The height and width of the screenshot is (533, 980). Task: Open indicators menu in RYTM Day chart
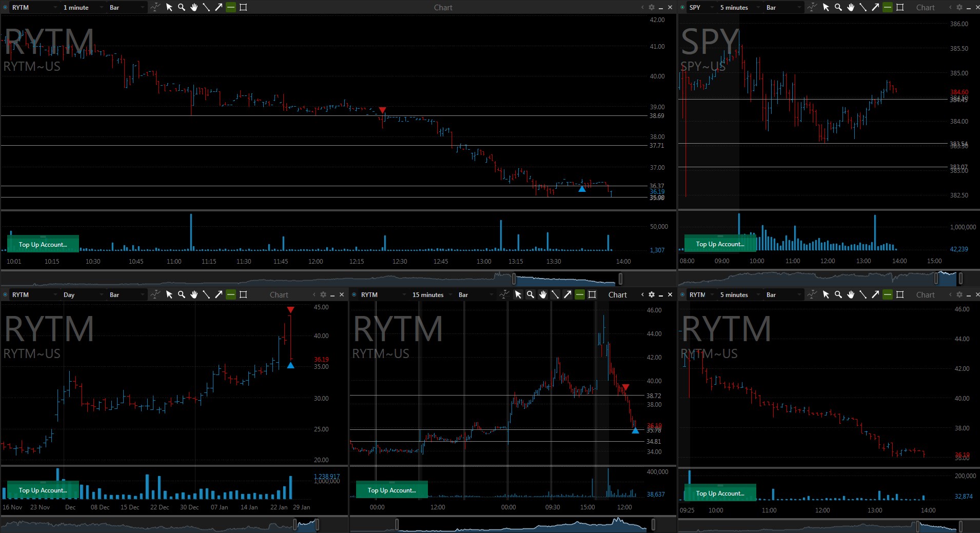click(155, 294)
